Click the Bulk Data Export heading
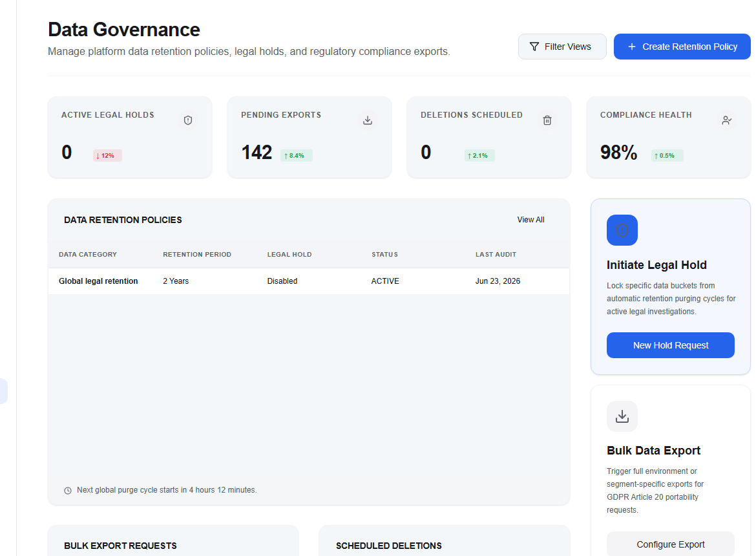 (x=653, y=451)
